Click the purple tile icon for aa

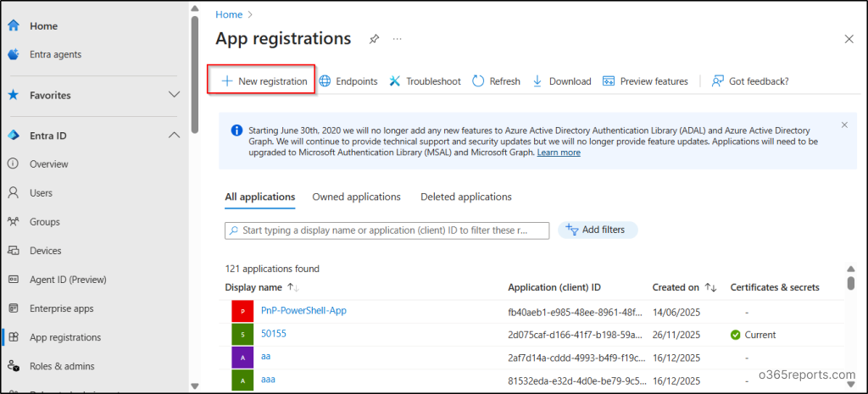click(242, 358)
